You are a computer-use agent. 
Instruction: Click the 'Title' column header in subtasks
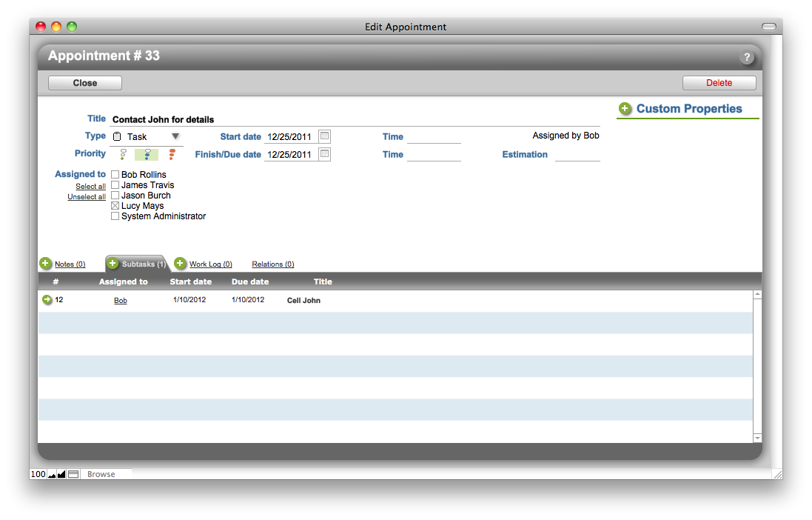click(x=323, y=281)
